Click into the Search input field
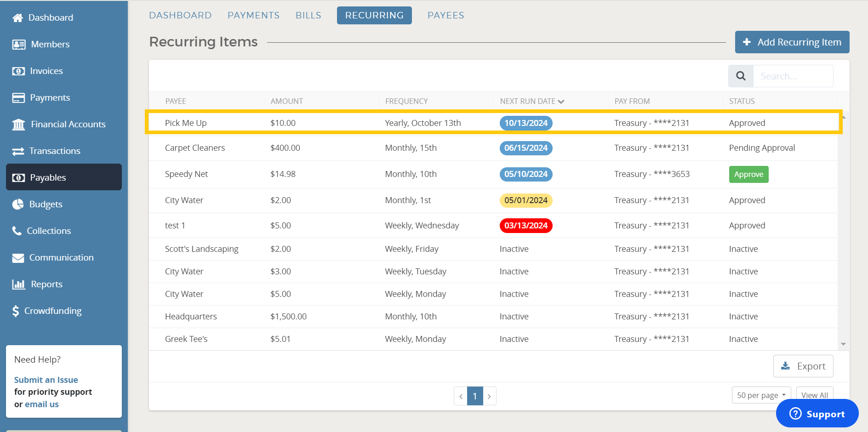This screenshot has height=432, width=868. 793,76
